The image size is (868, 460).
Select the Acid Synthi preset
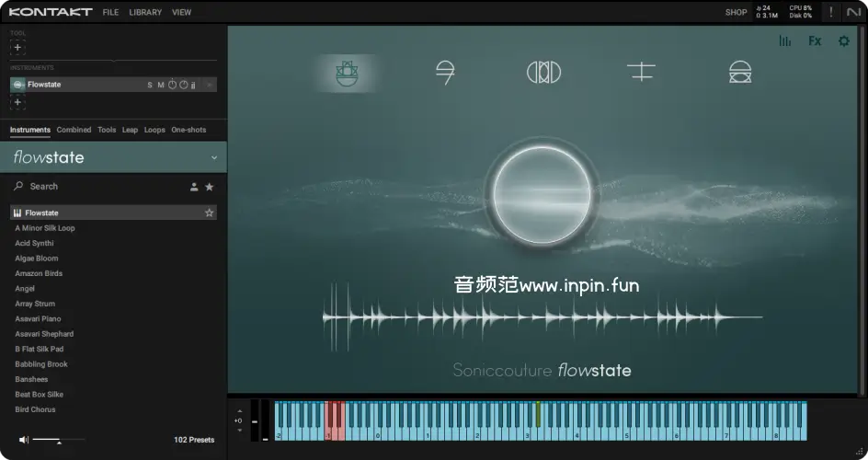tap(34, 243)
